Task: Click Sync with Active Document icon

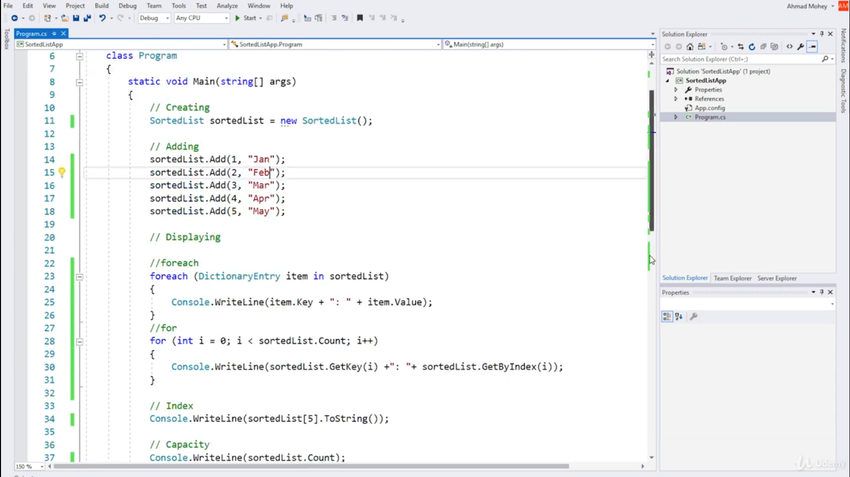Action: [x=741, y=47]
